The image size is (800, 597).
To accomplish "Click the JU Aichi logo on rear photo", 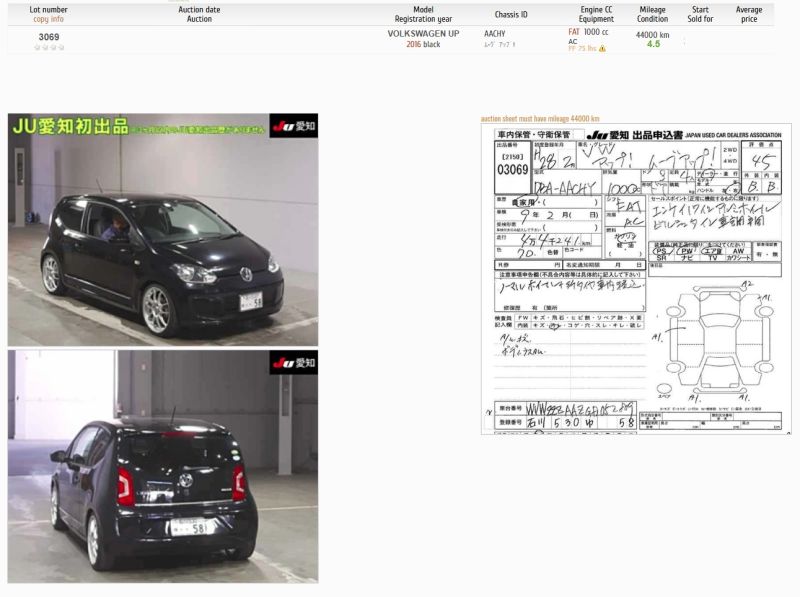I will [293, 362].
